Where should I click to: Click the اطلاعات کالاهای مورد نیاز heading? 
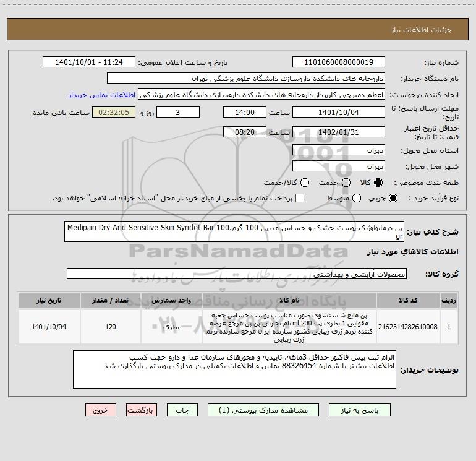click(x=412, y=252)
